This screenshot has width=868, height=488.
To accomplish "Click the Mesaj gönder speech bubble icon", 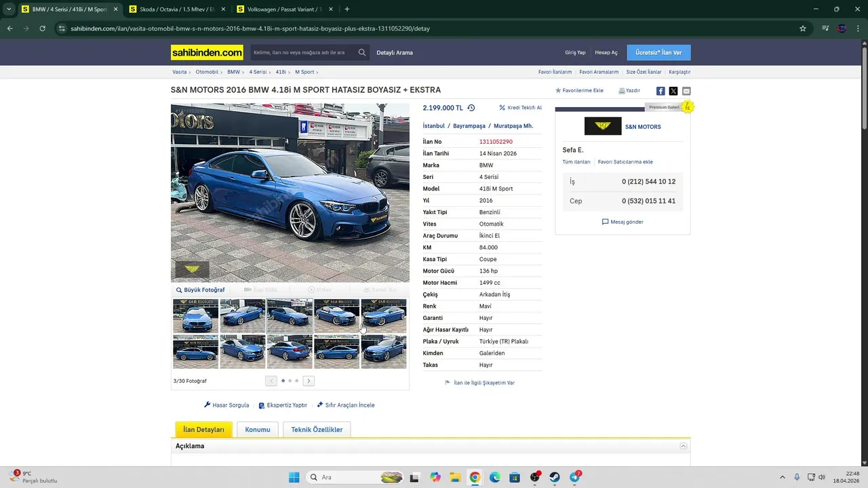I will [x=605, y=222].
